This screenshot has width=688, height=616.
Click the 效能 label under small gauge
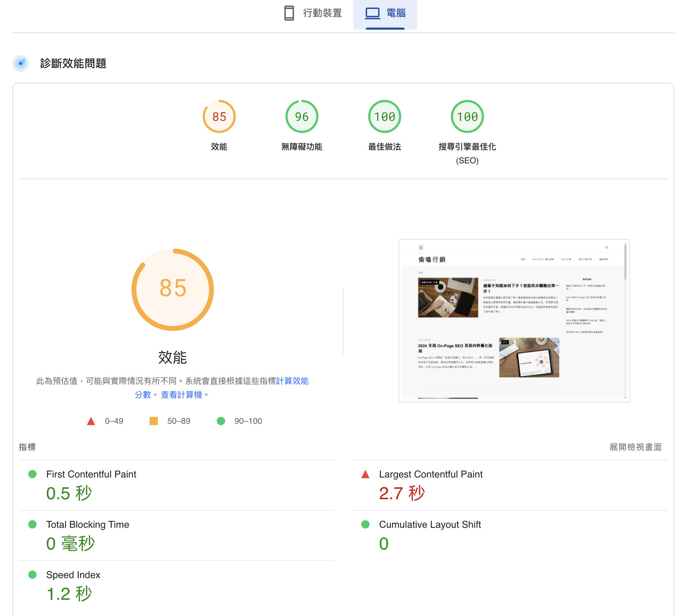[219, 147]
